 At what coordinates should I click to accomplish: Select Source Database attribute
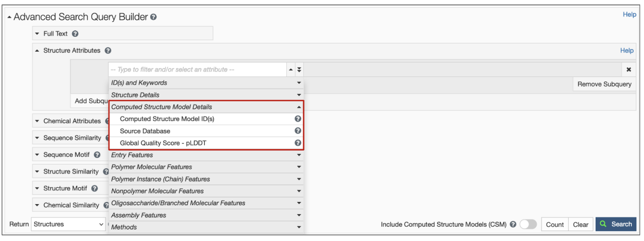pos(145,131)
